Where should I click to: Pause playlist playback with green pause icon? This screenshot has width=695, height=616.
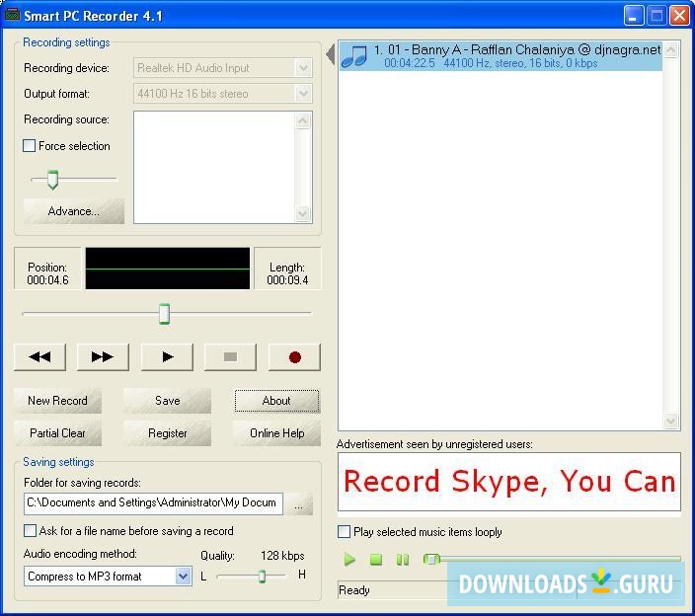click(403, 560)
